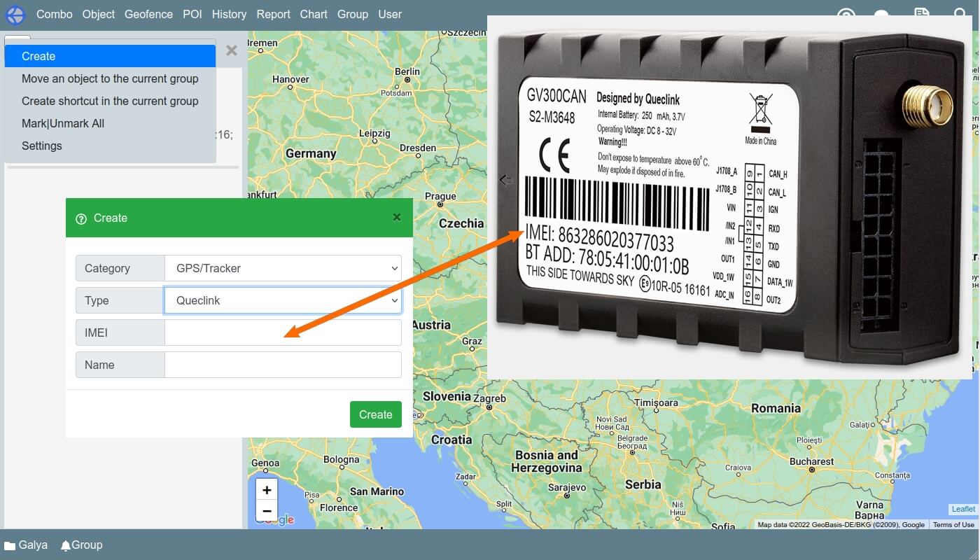Expand the Type dropdown showing Queclink
This screenshot has height=560, width=980.
click(283, 300)
